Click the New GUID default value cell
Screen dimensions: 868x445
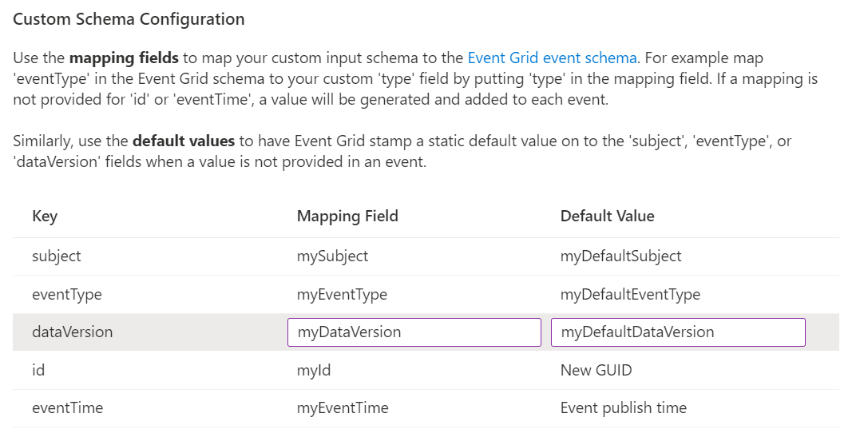(x=597, y=370)
